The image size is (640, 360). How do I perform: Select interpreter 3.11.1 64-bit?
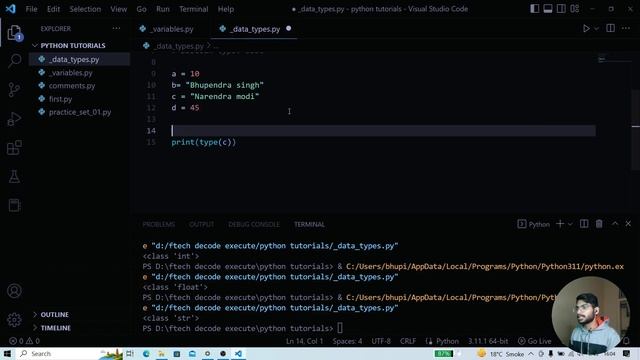click(x=488, y=341)
